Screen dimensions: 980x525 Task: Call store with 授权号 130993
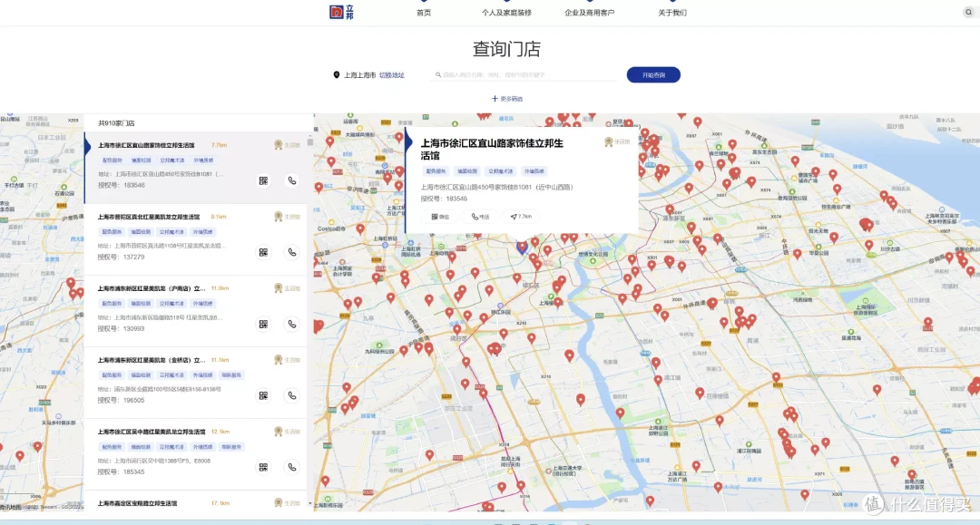[x=292, y=324]
